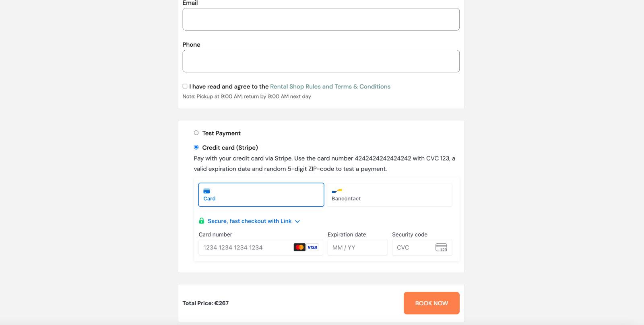Focus the Email input field
The image size is (644, 325).
(321, 19)
